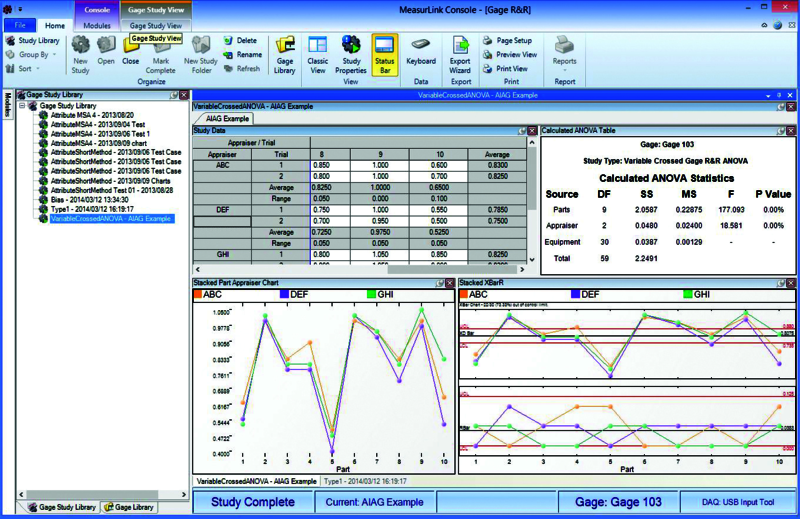
Task: Toggle pin on Study Data panel
Action: click(x=522, y=131)
